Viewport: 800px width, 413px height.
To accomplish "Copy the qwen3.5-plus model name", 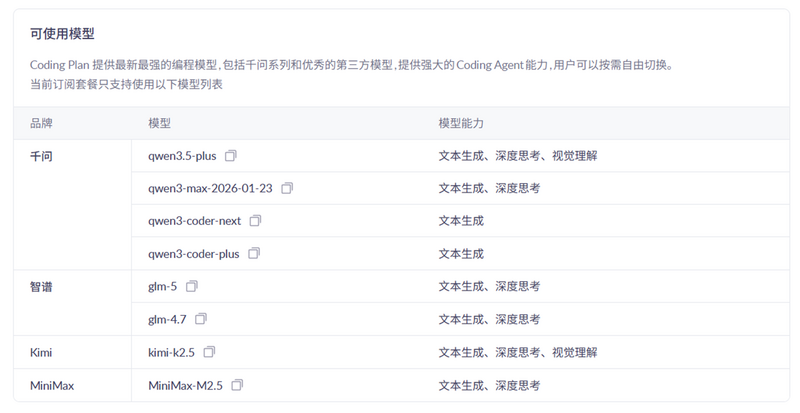I will [231, 156].
